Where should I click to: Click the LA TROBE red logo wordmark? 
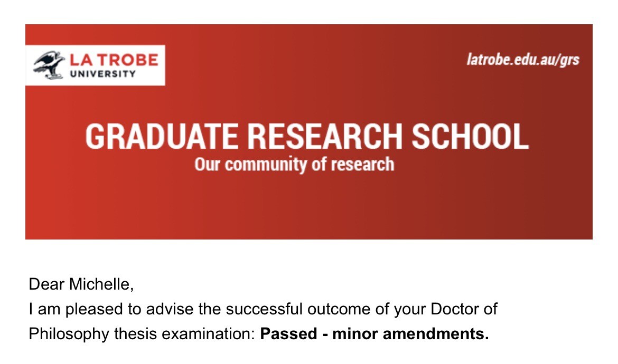(x=114, y=60)
